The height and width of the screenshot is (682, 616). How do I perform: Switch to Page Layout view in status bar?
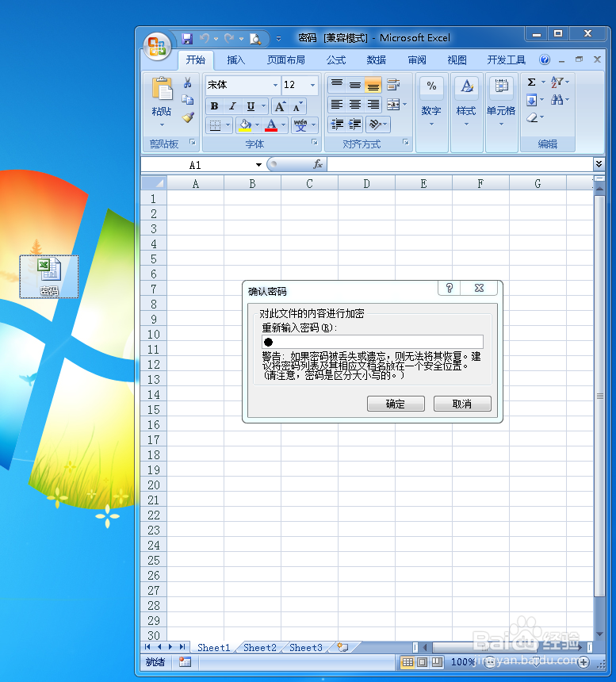click(x=422, y=662)
